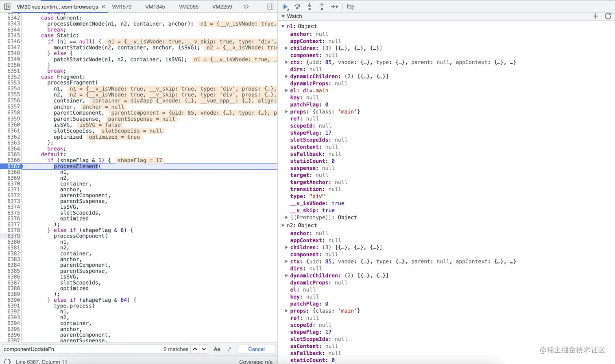Click processComponent call on line 6380
Image resolution: width=615 pixels, height=364 pixels.
[x=81, y=236]
